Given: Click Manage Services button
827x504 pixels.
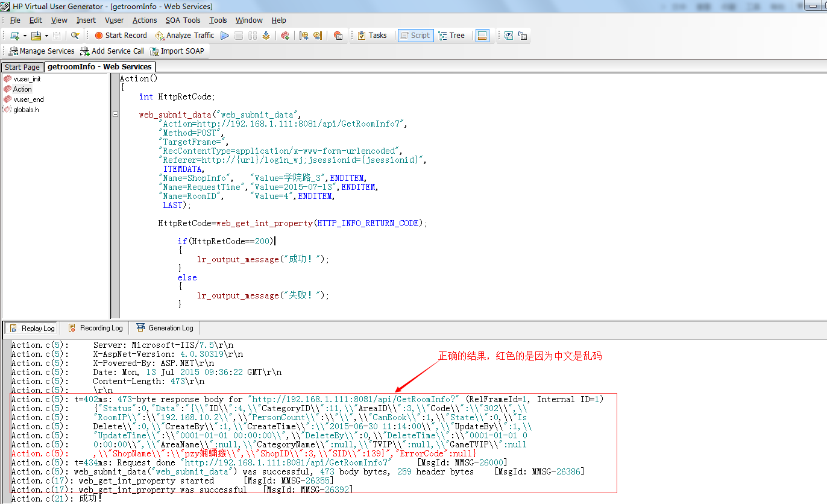Looking at the screenshot, I should (41, 51).
